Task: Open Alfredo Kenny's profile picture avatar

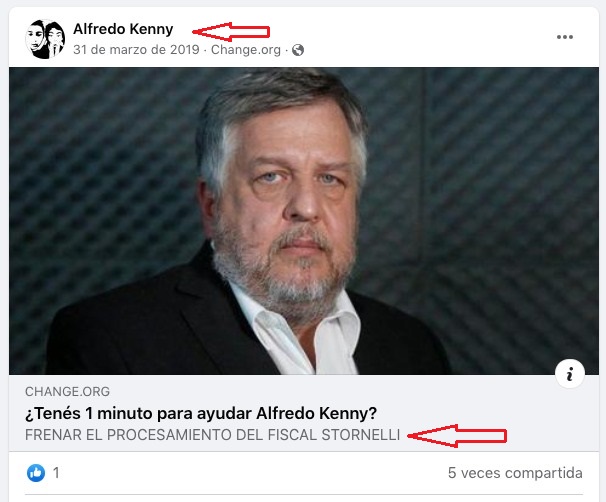Action: coord(45,39)
